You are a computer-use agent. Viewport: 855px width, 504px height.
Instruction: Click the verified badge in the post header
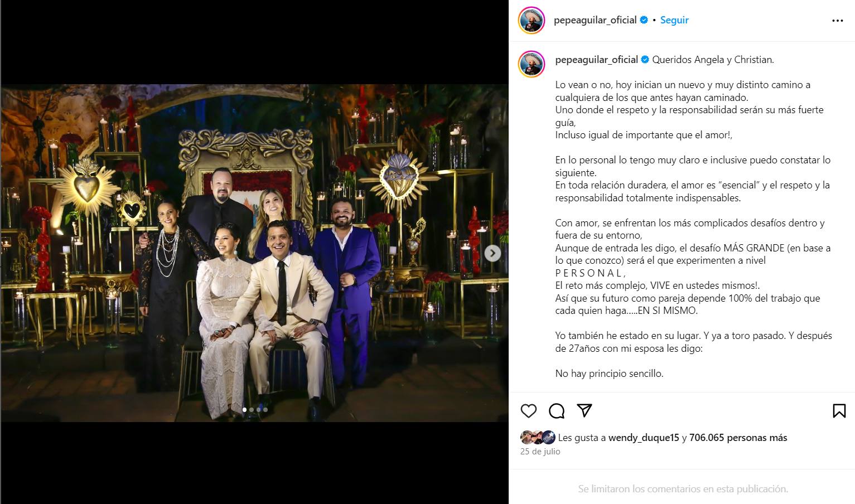pos(644,20)
